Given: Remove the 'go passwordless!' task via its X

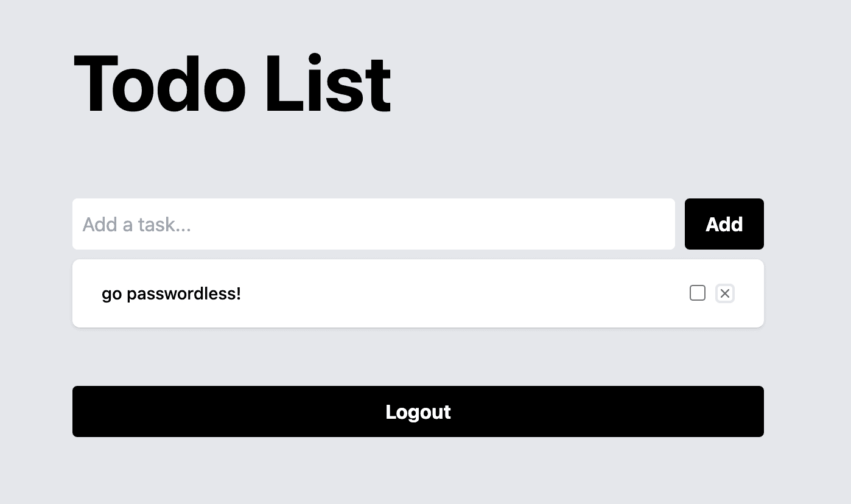Looking at the screenshot, I should tap(725, 293).
